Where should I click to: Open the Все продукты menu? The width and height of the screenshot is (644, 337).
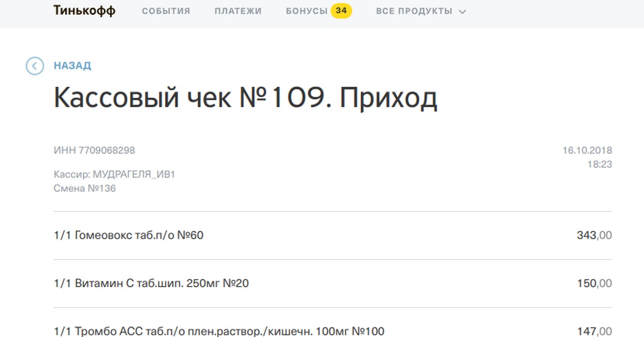click(x=414, y=11)
